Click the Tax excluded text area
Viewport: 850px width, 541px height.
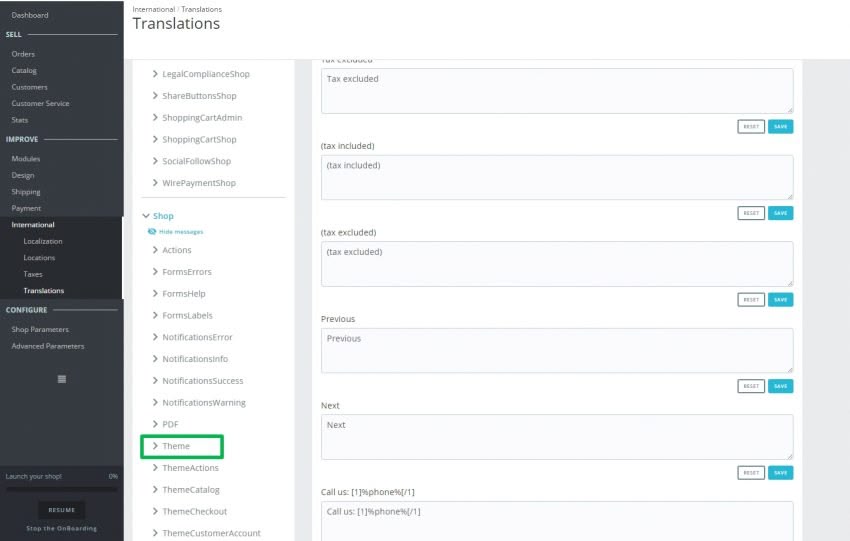(x=557, y=91)
